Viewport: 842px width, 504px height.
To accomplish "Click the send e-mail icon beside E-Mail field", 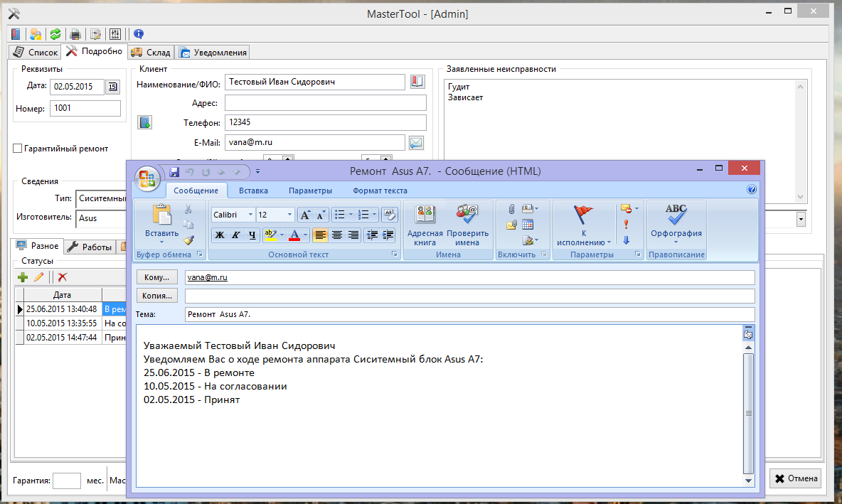I will click(x=416, y=142).
